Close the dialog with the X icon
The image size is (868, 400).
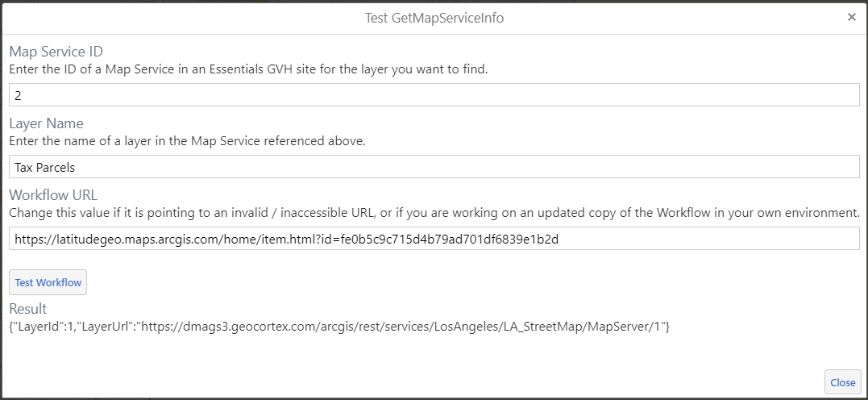coord(851,17)
